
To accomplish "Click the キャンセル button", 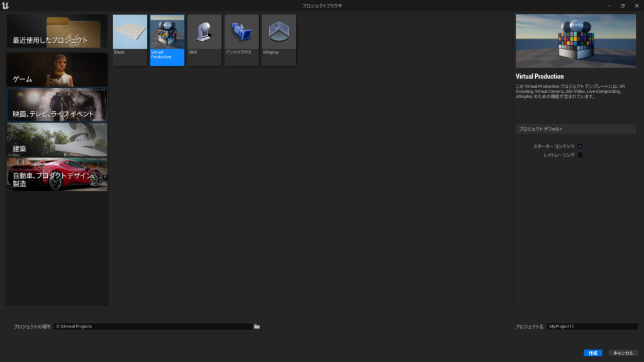I will pyautogui.click(x=624, y=353).
